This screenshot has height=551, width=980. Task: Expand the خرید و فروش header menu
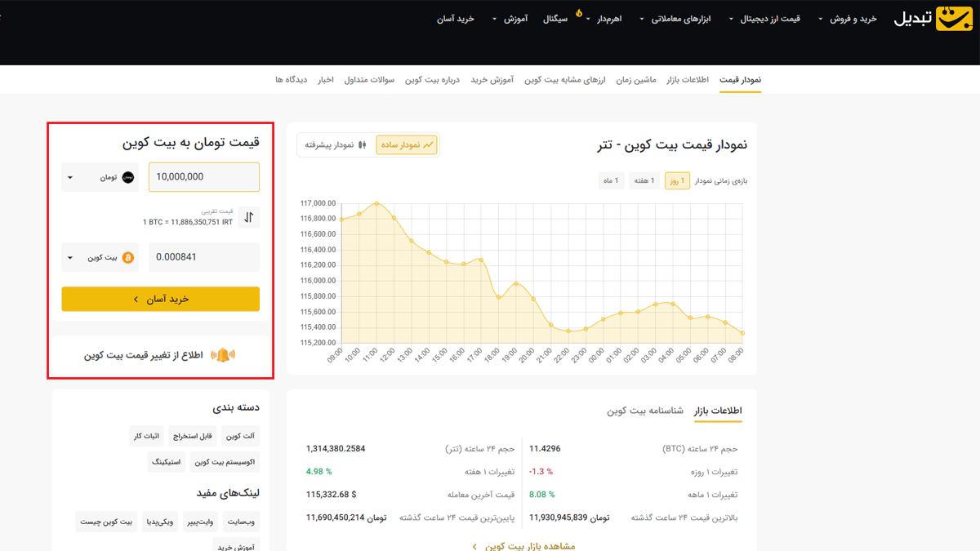coord(848,19)
